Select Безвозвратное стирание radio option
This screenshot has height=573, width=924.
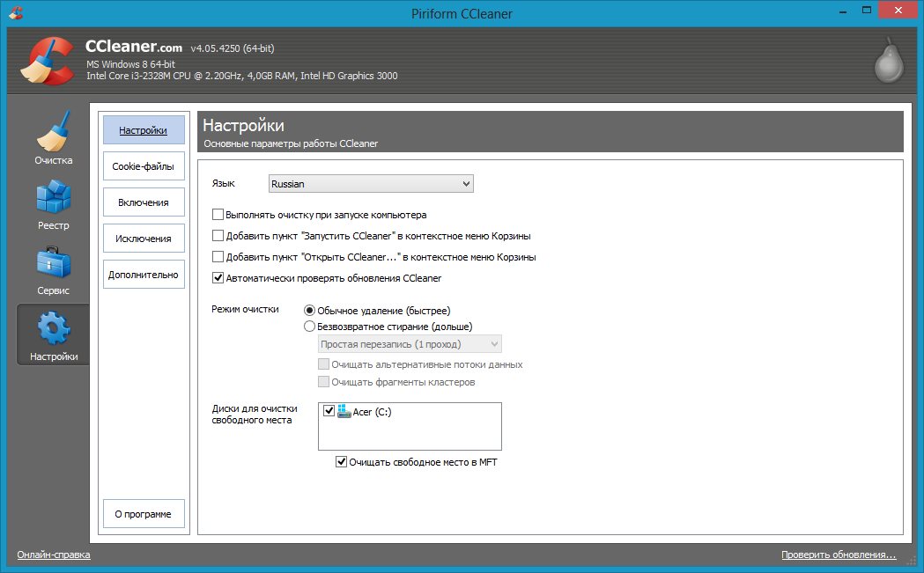pyautogui.click(x=309, y=327)
